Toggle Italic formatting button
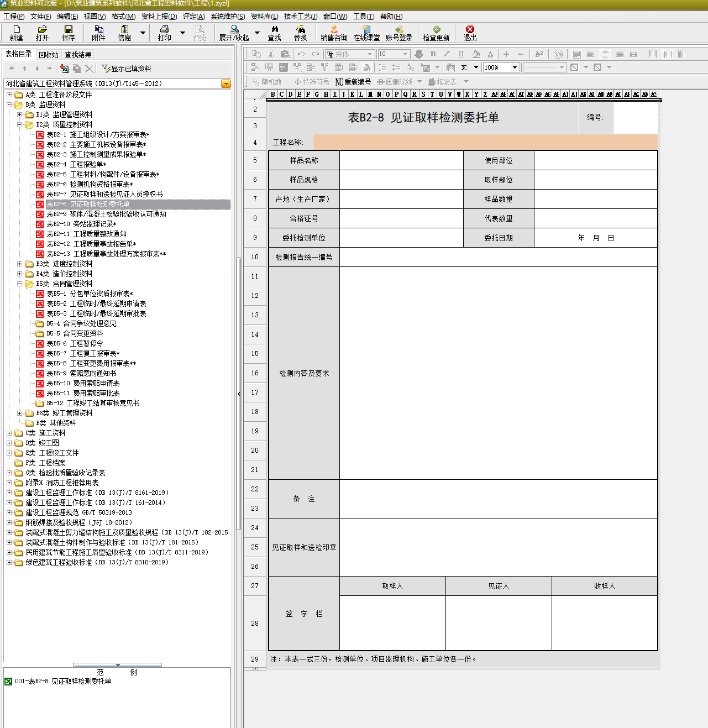708x728 pixels. pyautogui.click(x=447, y=54)
